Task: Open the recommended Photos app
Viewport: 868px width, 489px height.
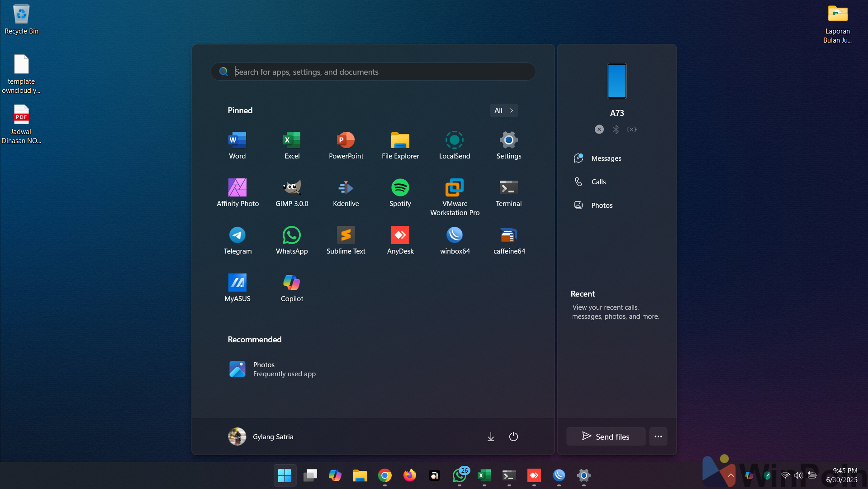Action: click(x=272, y=369)
